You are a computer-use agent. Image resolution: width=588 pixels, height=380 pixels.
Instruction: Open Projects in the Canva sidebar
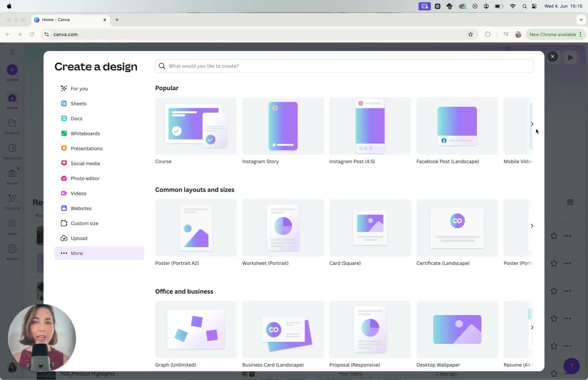(x=12, y=126)
